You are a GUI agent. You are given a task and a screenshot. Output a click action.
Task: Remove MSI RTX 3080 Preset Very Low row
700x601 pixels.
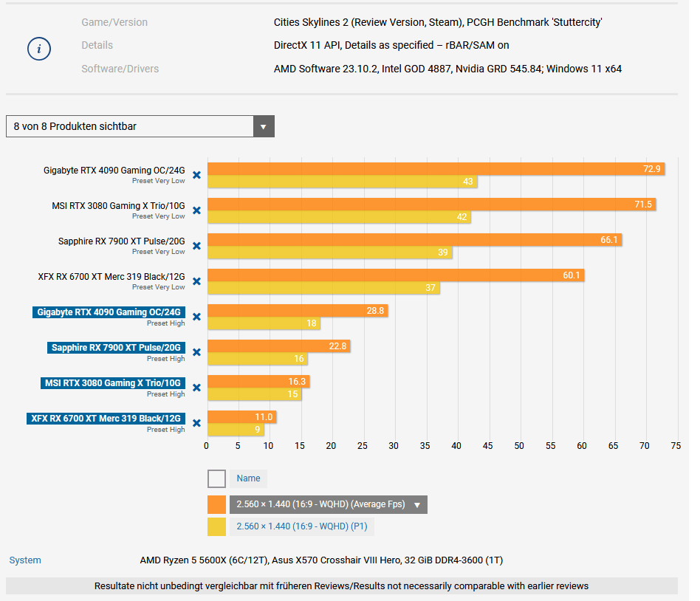197,210
